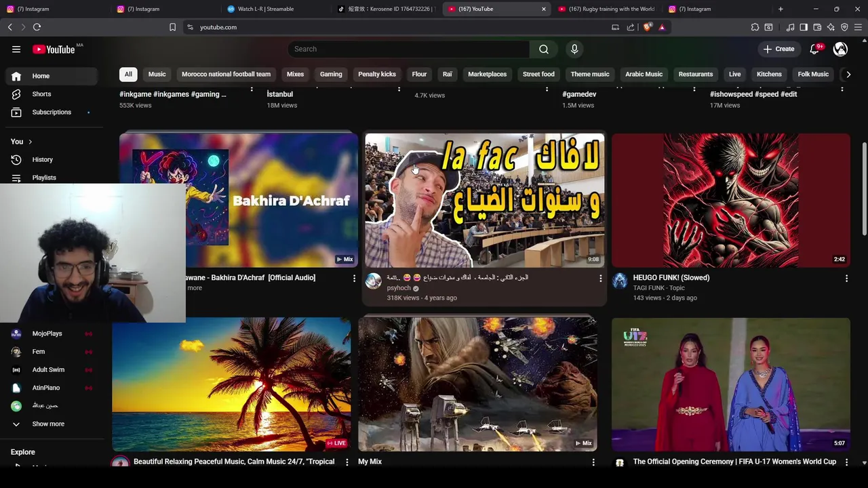Play the HEUGO FUNK red demon thumbnail
868x488 pixels.
730,200
